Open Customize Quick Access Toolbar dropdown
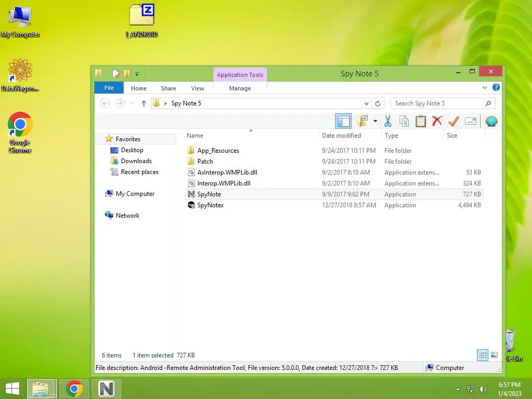This screenshot has width=532, height=399. coord(137,74)
